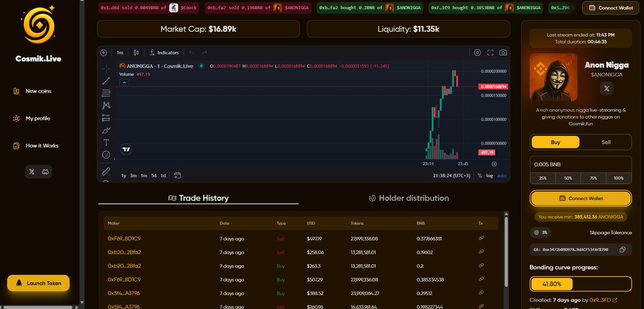Open the emoji icons tool
The height and width of the screenshot is (309, 644).
click(106, 154)
